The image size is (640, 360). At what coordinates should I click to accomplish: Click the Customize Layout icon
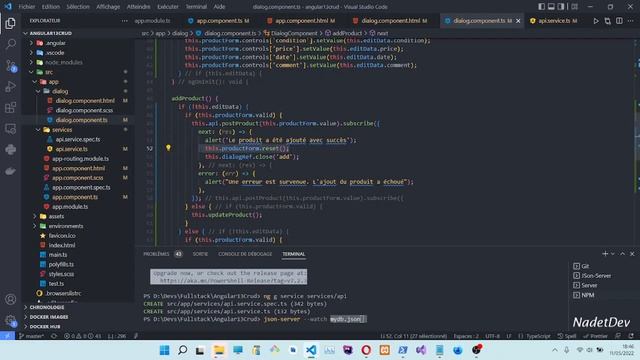[575, 7]
